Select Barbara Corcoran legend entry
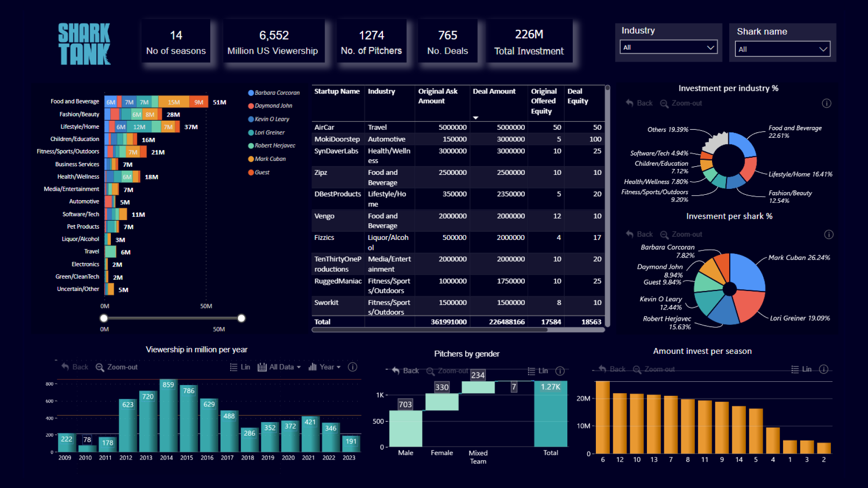The height and width of the screenshot is (488, 868). (x=274, y=93)
